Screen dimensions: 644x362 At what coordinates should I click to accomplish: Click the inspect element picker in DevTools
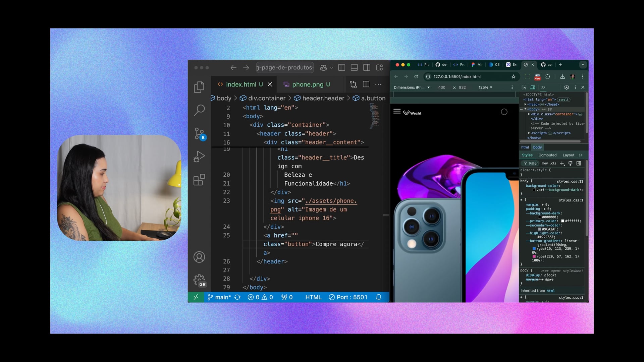[x=524, y=87]
